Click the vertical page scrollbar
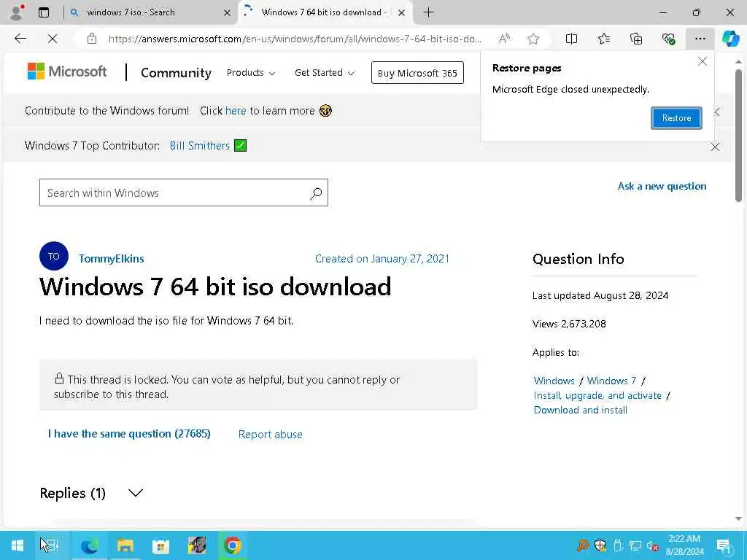This screenshot has width=747, height=560. pyautogui.click(x=738, y=136)
